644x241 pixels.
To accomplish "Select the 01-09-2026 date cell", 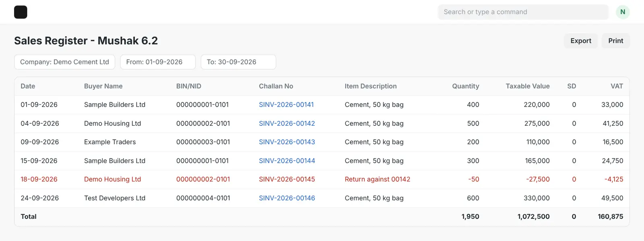I will [39, 105].
